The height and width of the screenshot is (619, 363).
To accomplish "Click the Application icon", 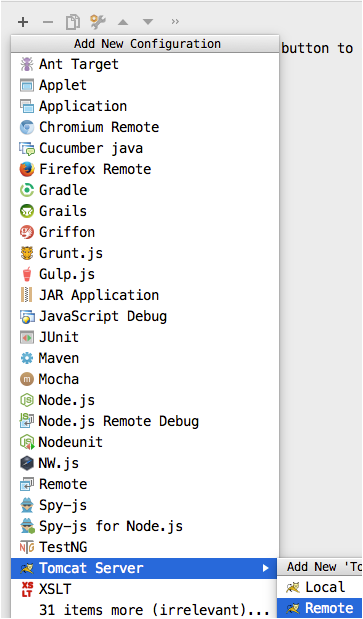I will [x=27, y=106].
